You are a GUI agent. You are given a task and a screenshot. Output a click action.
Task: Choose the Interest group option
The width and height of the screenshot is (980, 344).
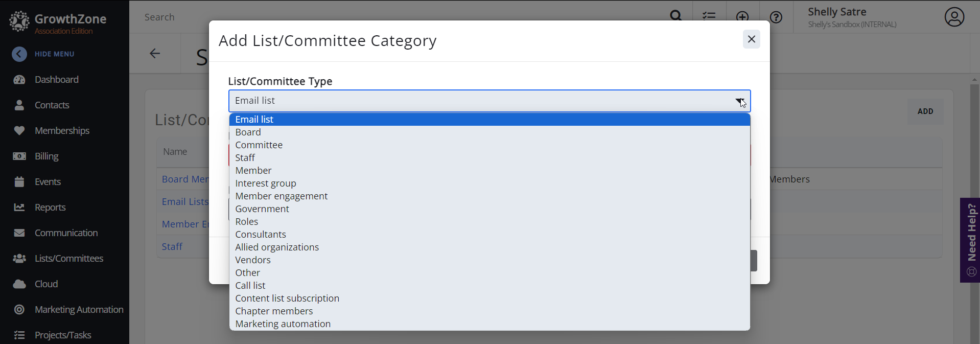click(x=265, y=184)
